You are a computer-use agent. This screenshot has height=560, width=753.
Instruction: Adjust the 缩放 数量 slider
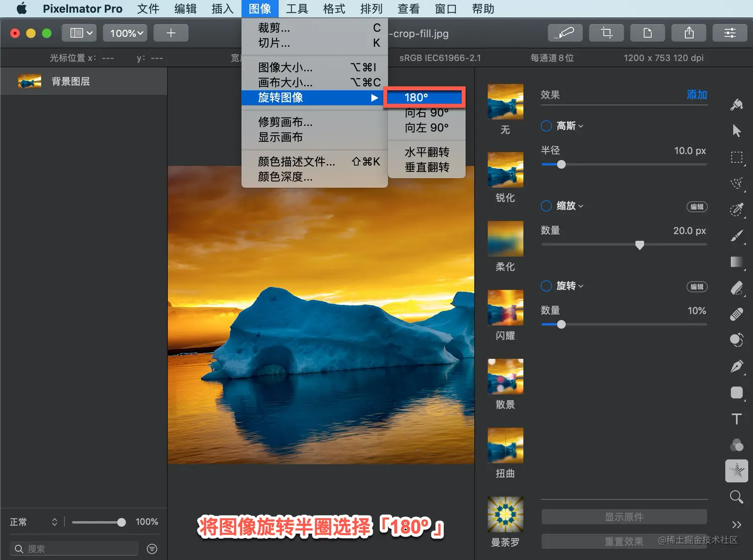pos(624,245)
